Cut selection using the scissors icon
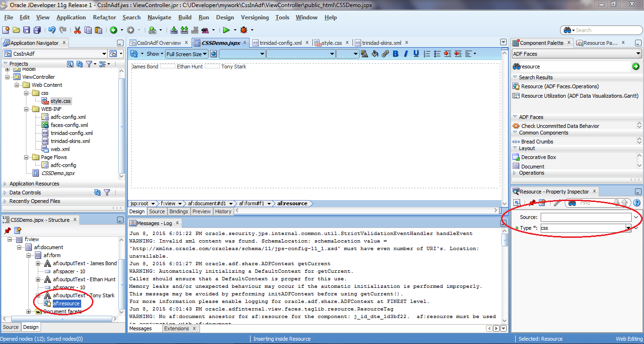 77,30
